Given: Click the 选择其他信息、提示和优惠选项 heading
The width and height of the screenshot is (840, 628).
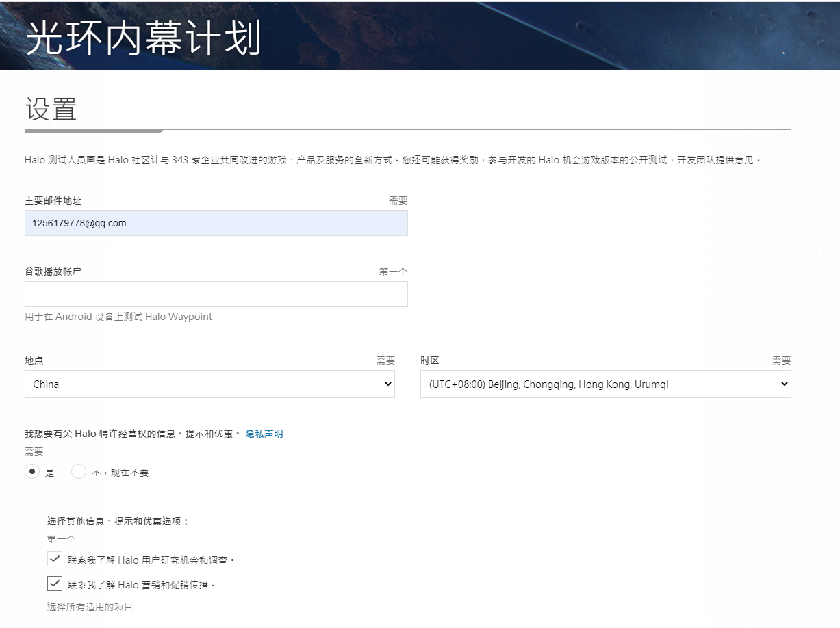Looking at the screenshot, I should tap(118, 521).
